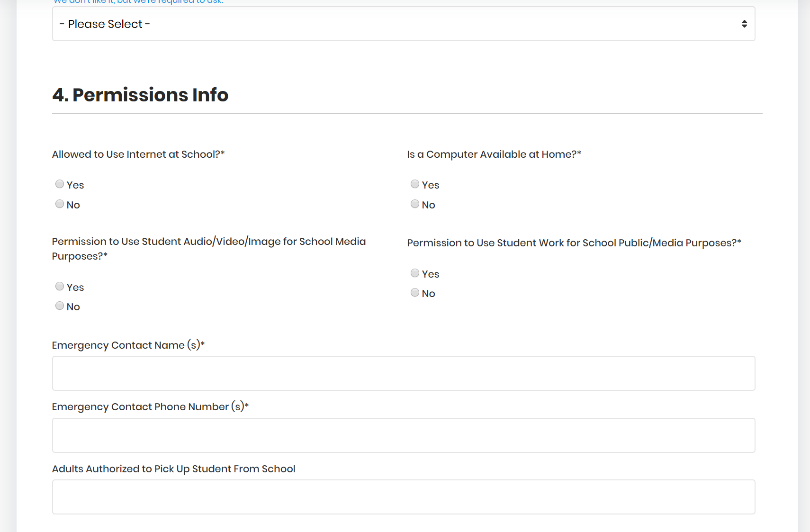Screen dimensions: 810x532
Task: Select Yes for student audio/video/image permission
Action: tap(60, 286)
